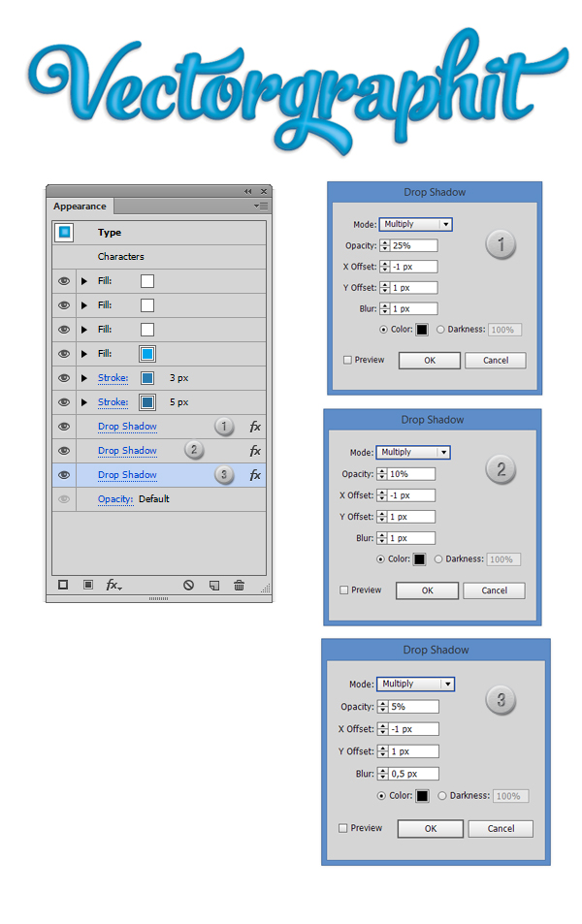Enable Preview in the 5% opacity Drop Shadow dialog

(x=342, y=828)
